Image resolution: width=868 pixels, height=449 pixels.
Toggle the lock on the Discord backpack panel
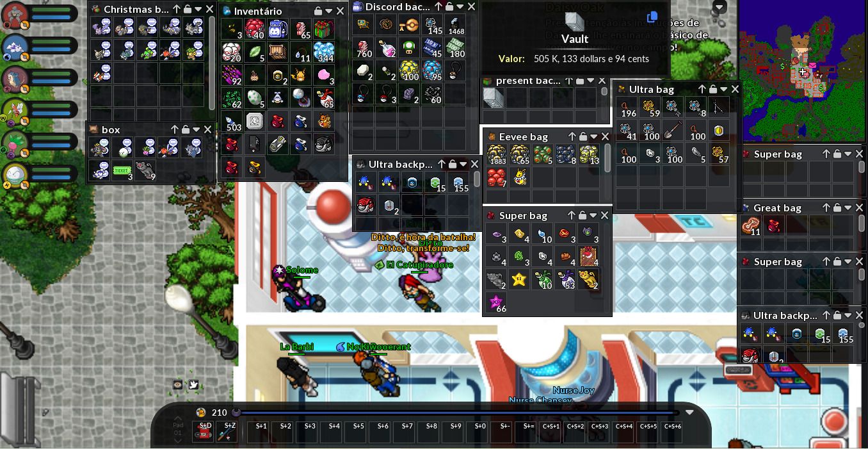449,6
